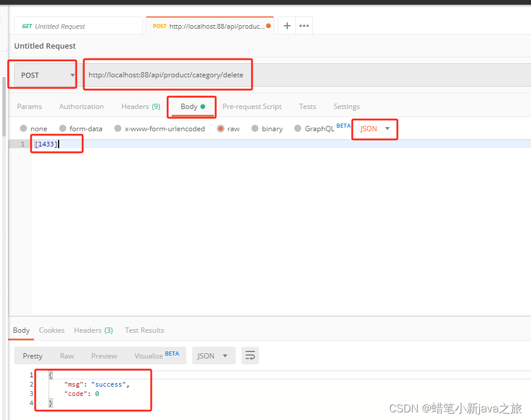Select the binary body type radio

coord(255,129)
